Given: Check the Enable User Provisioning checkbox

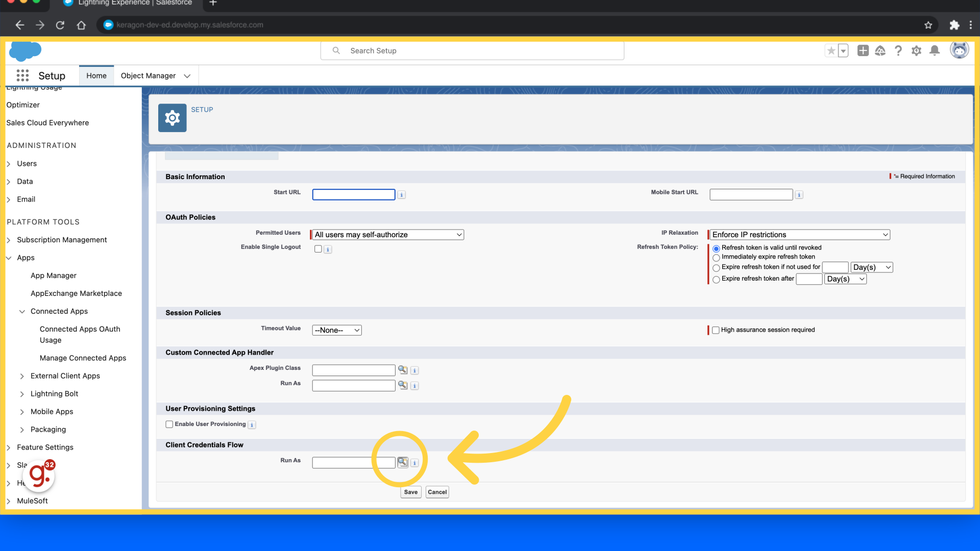Looking at the screenshot, I should pyautogui.click(x=169, y=424).
